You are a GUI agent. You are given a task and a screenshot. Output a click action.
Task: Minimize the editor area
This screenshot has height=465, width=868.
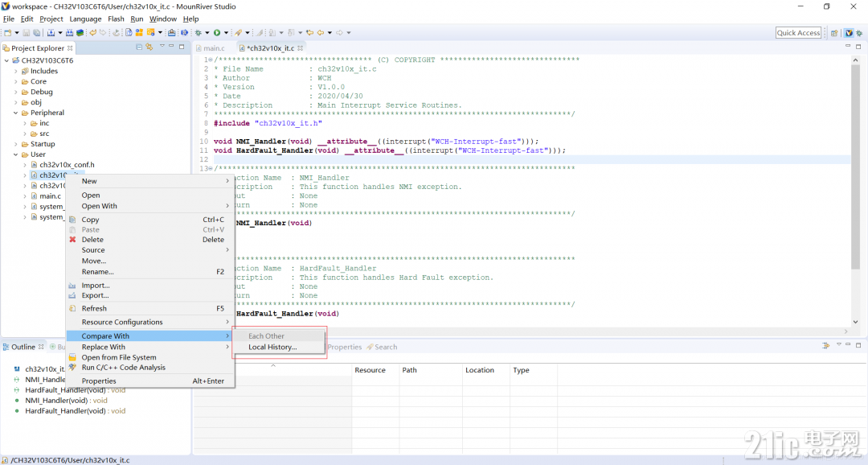[848, 46]
